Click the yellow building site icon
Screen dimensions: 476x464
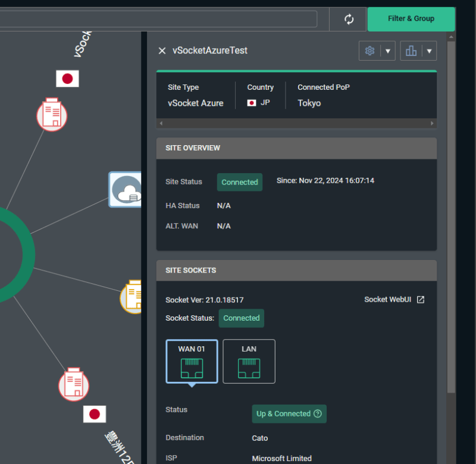(x=132, y=296)
